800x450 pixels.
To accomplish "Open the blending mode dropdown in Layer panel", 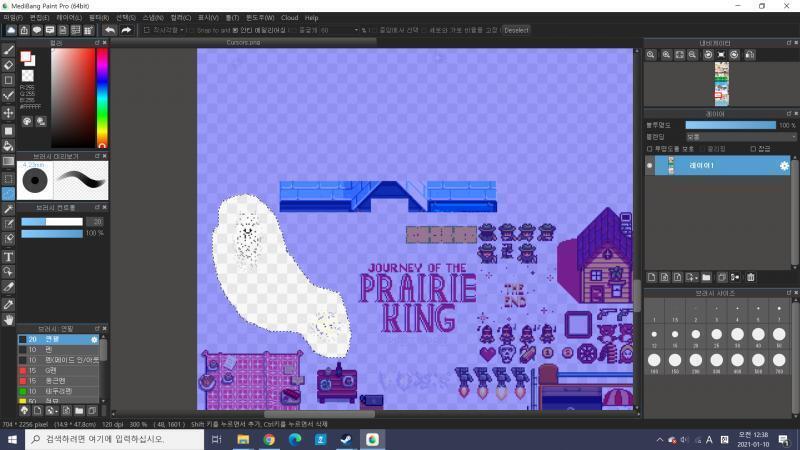I will click(x=741, y=137).
